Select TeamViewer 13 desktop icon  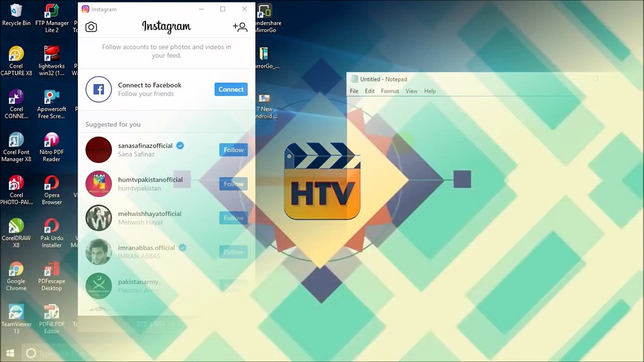(16, 320)
